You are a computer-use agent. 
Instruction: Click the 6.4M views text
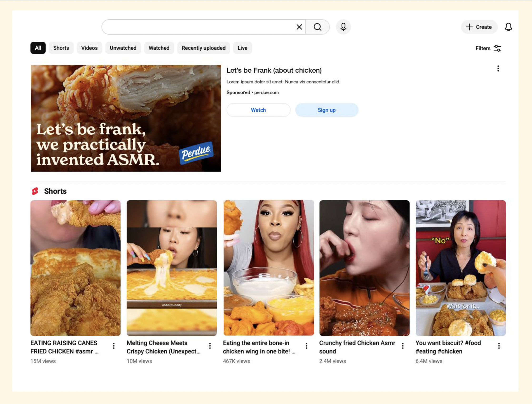pos(429,361)
